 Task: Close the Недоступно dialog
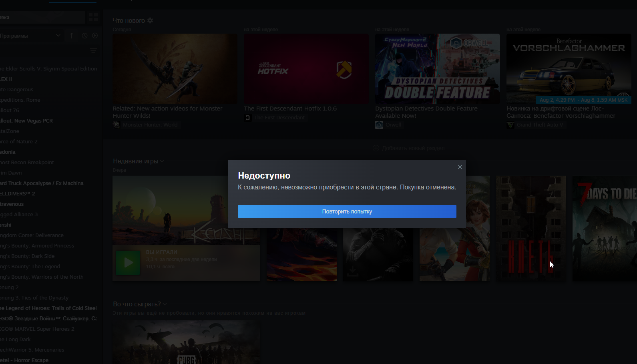[x=460, y=167]
